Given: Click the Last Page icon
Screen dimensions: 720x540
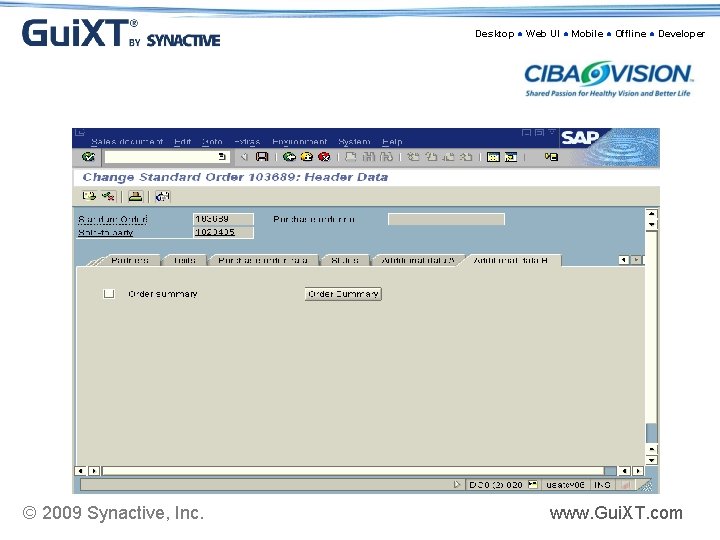Looking at the screenshot, I should [466, 157].
